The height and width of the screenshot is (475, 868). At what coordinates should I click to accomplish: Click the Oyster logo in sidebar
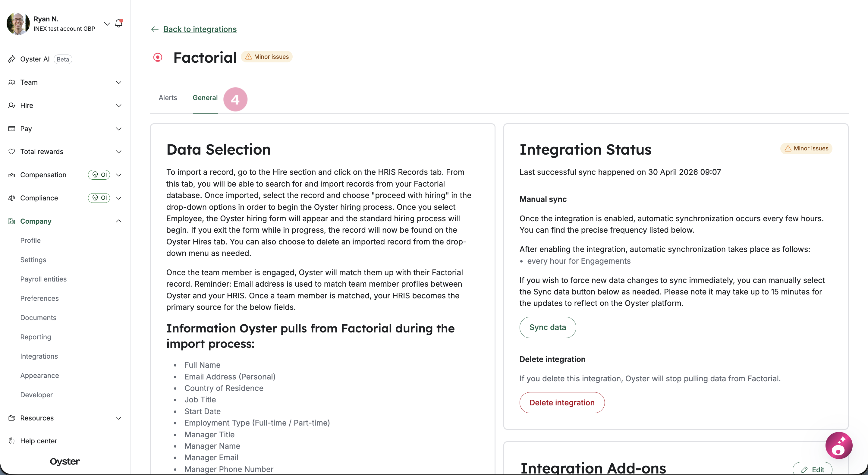point(65,461)
